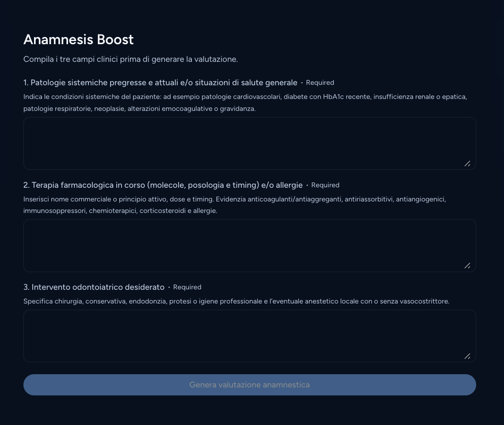This screenshot has height=425, width=504.
Task: Click the Patologie sistemiche text area
Action: coord(249,143)
